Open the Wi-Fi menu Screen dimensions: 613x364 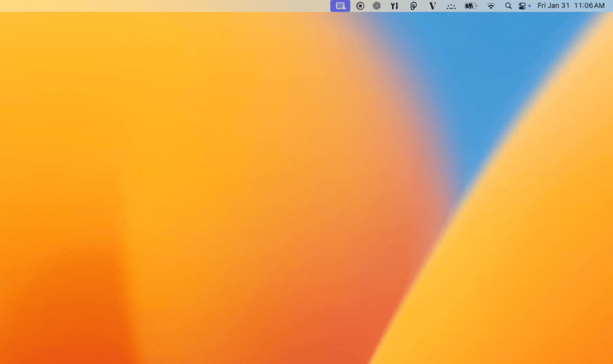pyautogui.click(x=490, y=6)
